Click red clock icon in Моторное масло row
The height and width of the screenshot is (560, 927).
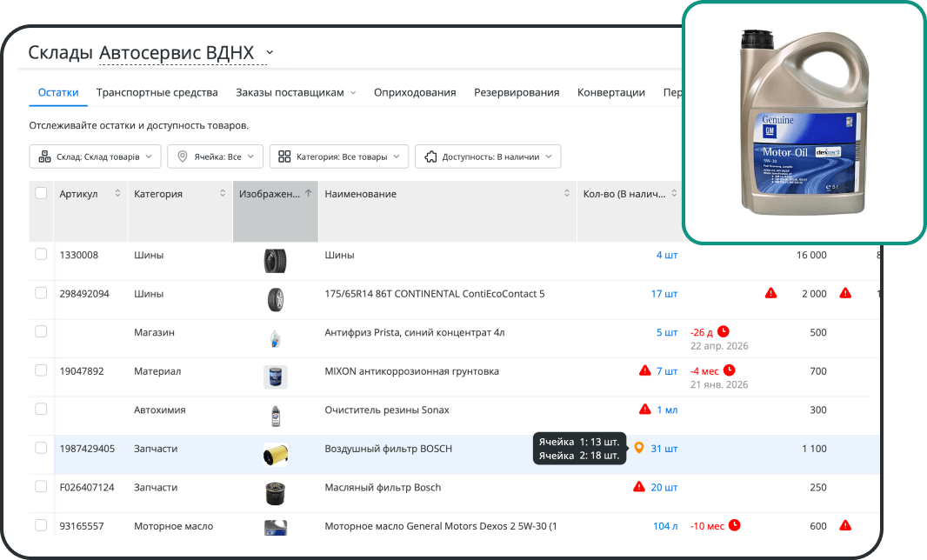[734, 525]
